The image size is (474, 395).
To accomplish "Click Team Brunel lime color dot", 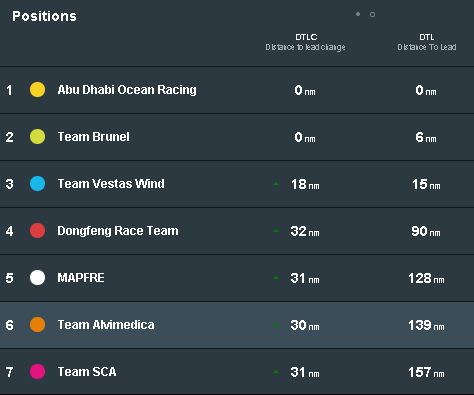I will [37, 137].
